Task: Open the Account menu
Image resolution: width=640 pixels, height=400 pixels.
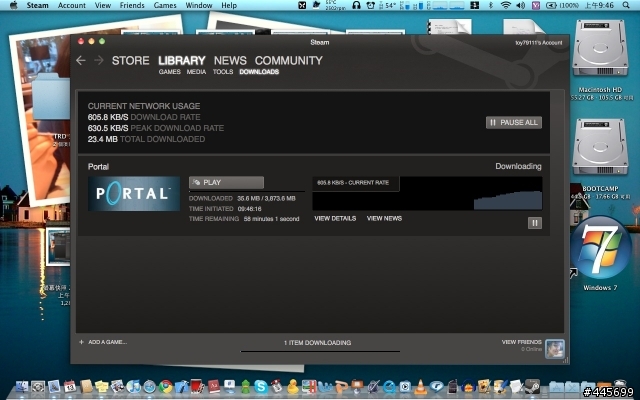Action: [x=72, y=5]
